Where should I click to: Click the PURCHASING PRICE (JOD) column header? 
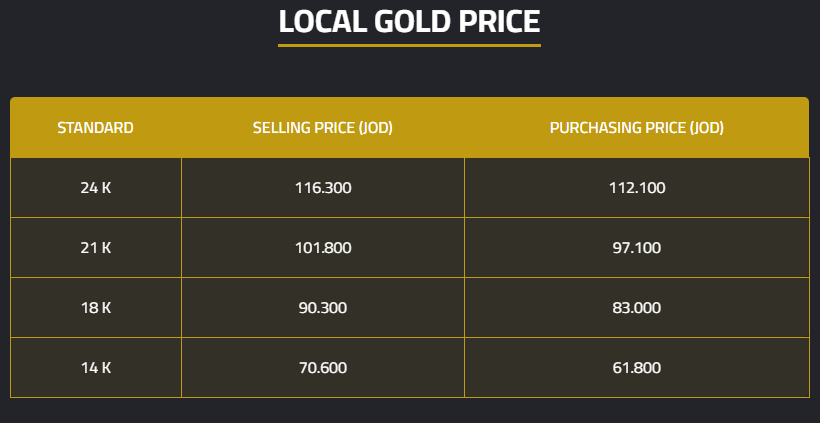coord(636,128)
